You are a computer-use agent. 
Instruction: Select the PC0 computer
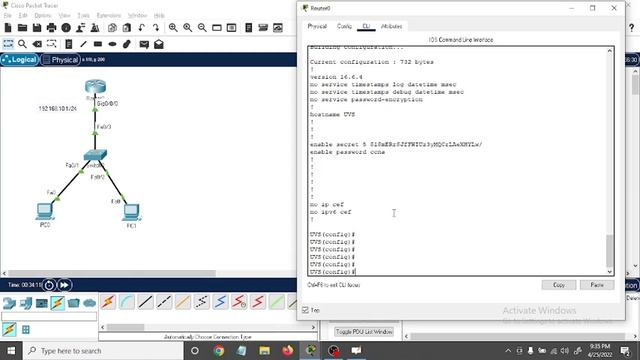coord(44,211)
